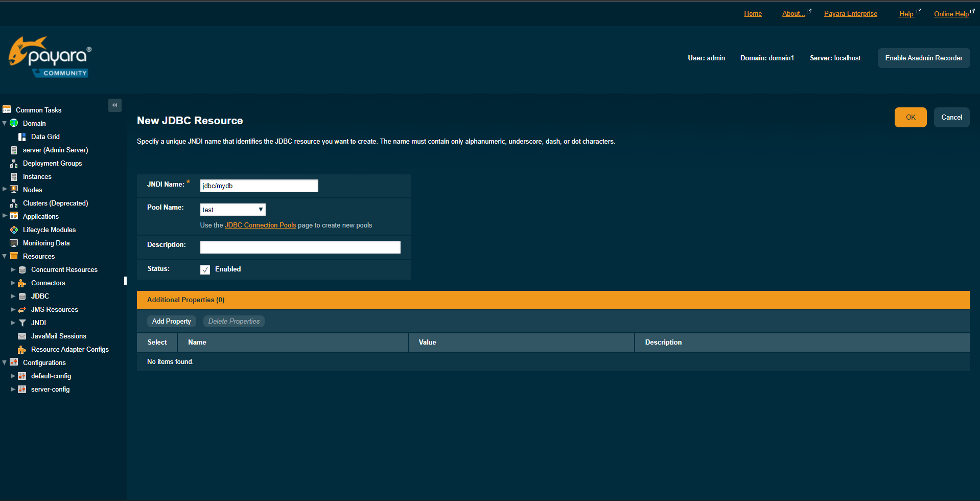This screenshot has width=980, height=501.
Task: Uncheck the Enabled status checkbox
Action: [x=204, y=269]
